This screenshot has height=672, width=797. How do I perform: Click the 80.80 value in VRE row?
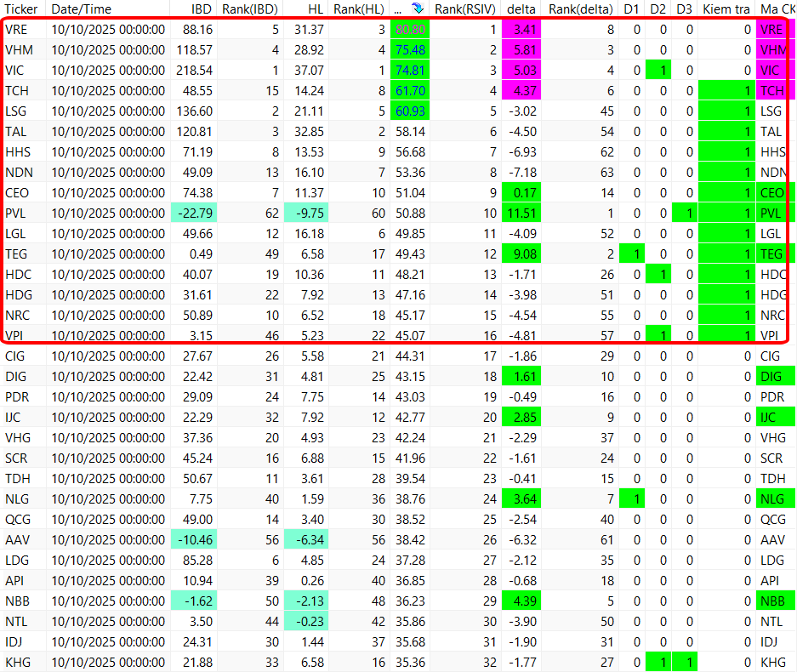410,30
